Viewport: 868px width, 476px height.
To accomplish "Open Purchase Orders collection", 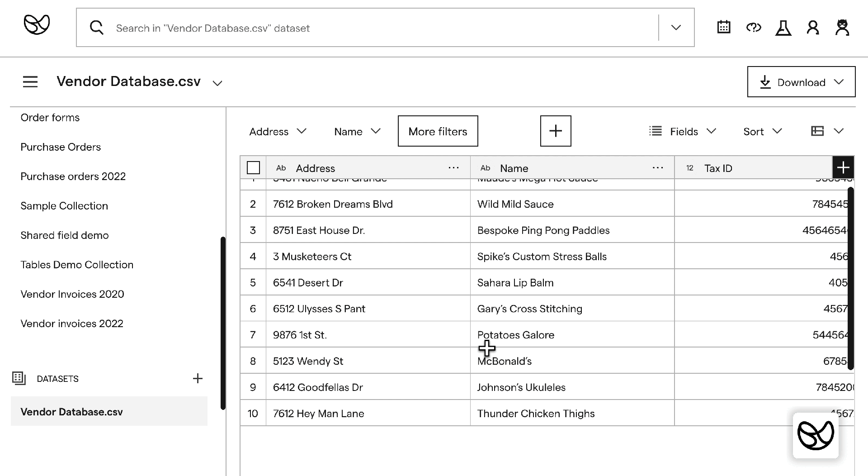I will 61,147.
